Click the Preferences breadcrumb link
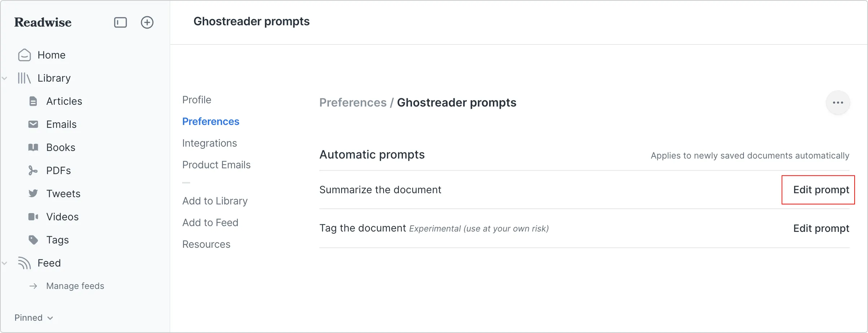868x333 pixels. tap(352, 103)
